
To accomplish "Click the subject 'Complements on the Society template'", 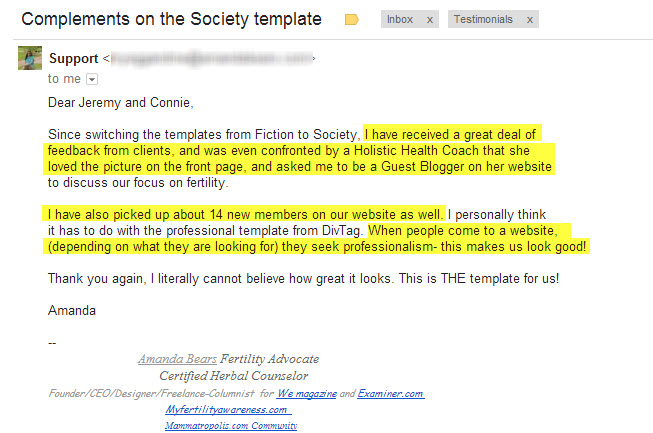I will [172, 19].
